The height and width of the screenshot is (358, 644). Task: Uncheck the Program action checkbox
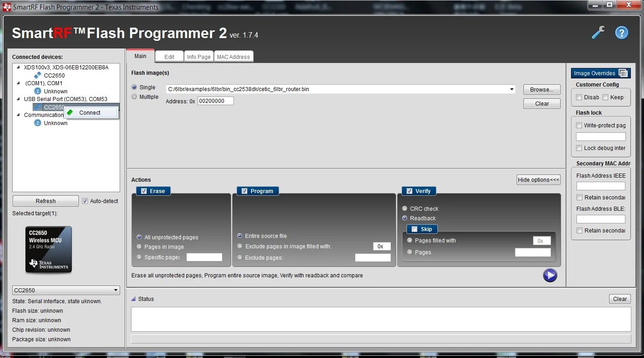coord(245,191)
